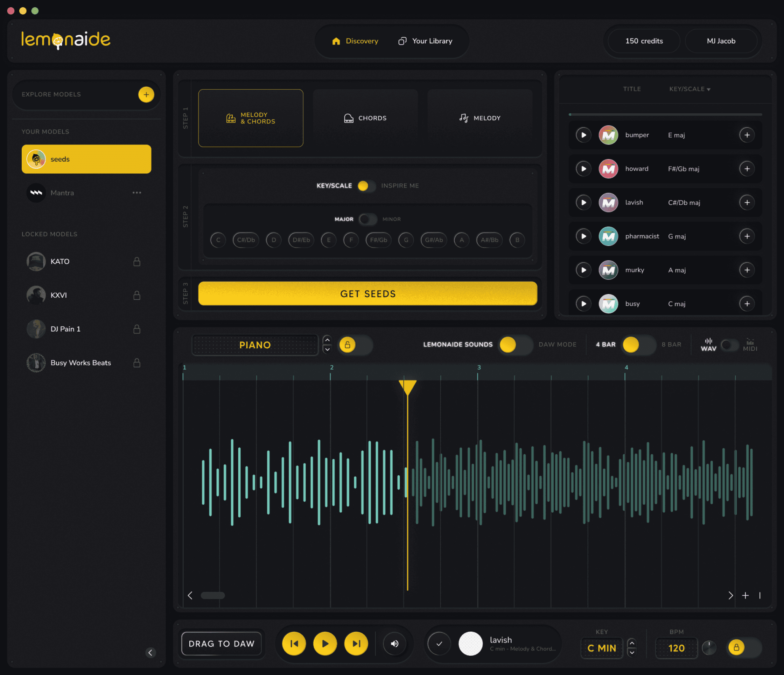
Task: Click the yellow plus next to Explore Models
Action: click(x=146, y=94)
